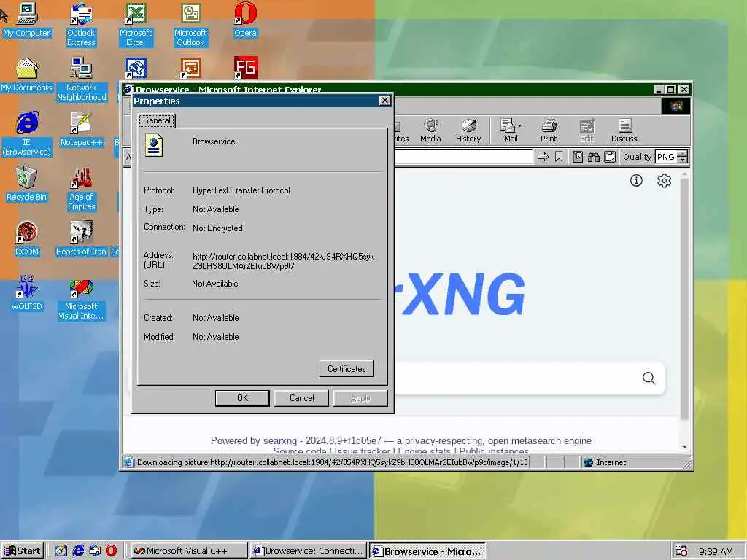Screen dimensions: 747x560
Task: Launch Outlook Express from quick launch
Action: [x=95, y=551]
